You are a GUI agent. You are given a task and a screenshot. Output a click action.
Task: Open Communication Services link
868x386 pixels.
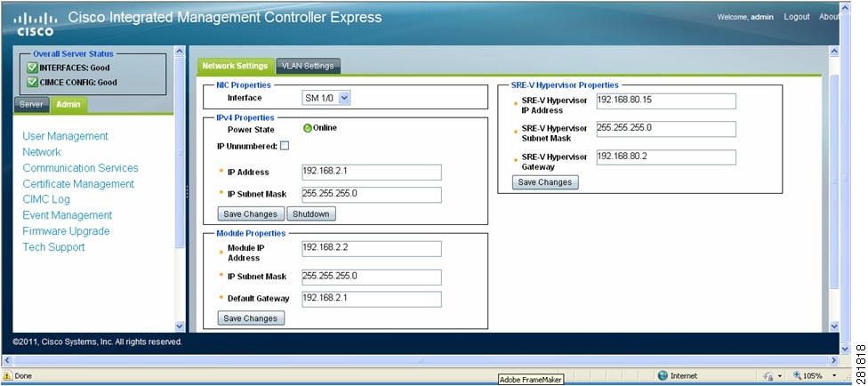pyautogui.click(x=80, y=168)
